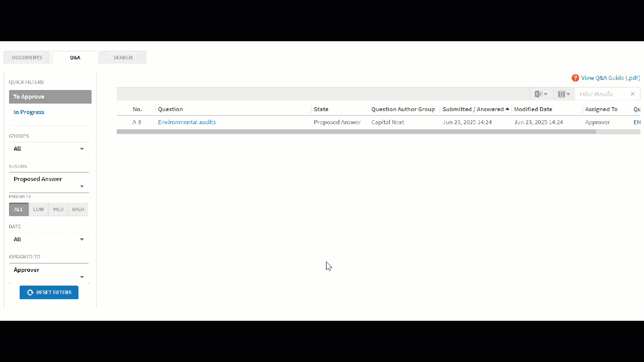Click the question mark help icon

575,78
